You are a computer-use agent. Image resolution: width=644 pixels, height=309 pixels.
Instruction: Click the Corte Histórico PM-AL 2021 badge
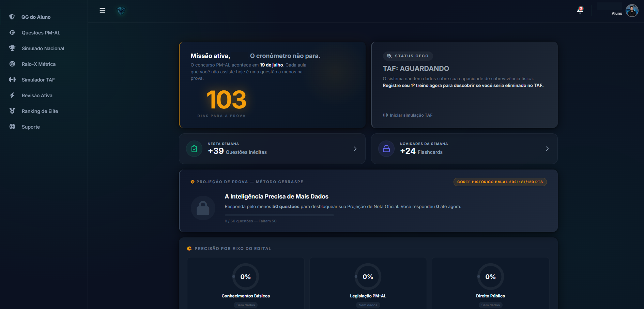(x=500, y=182)
